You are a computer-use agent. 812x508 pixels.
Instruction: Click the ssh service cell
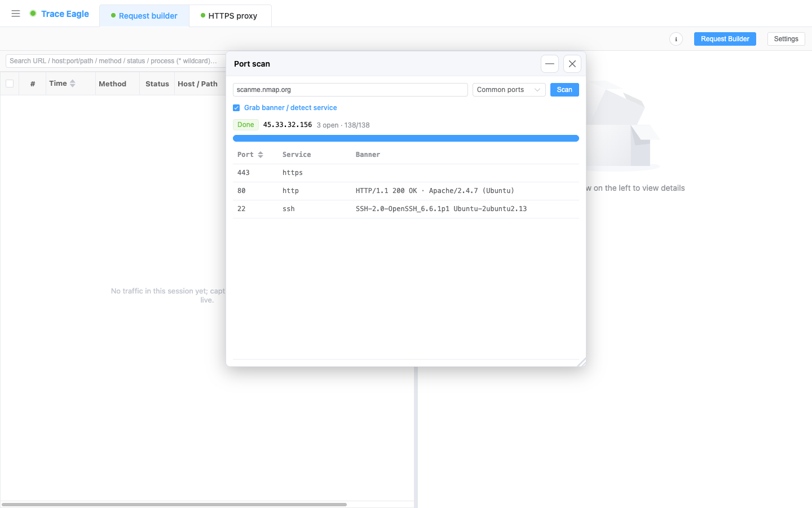tap(289, 209)
